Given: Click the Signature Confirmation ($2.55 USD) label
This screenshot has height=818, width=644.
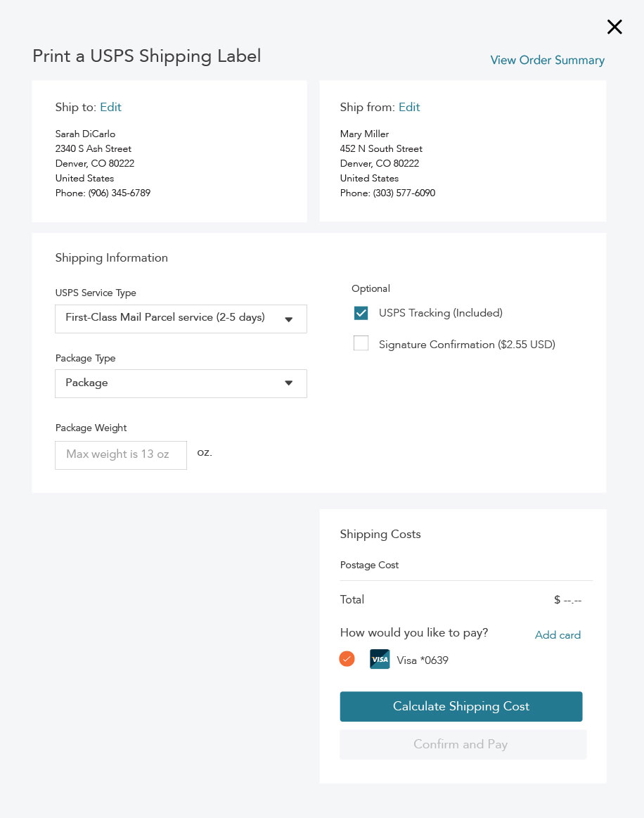Looking at the screenshot, I should pos(467,345).
